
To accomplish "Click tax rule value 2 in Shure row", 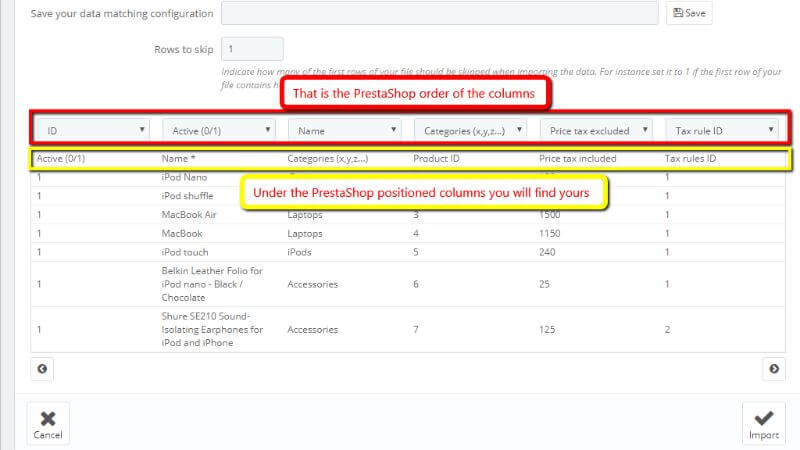I will (667, 330).
